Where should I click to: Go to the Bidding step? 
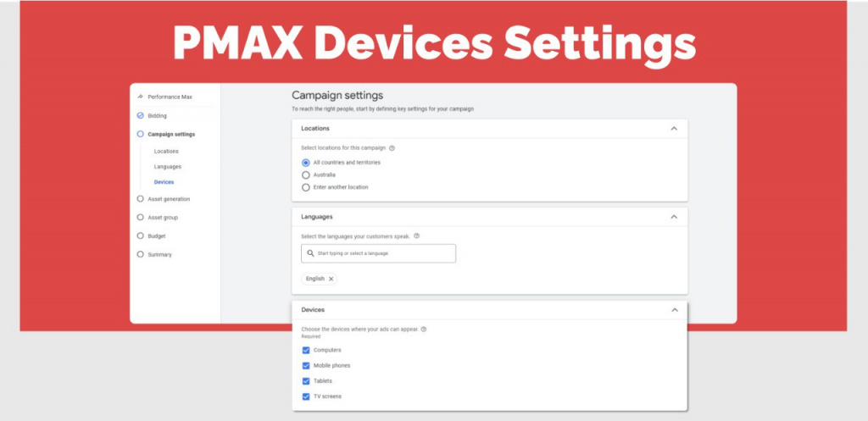point(157,115)
